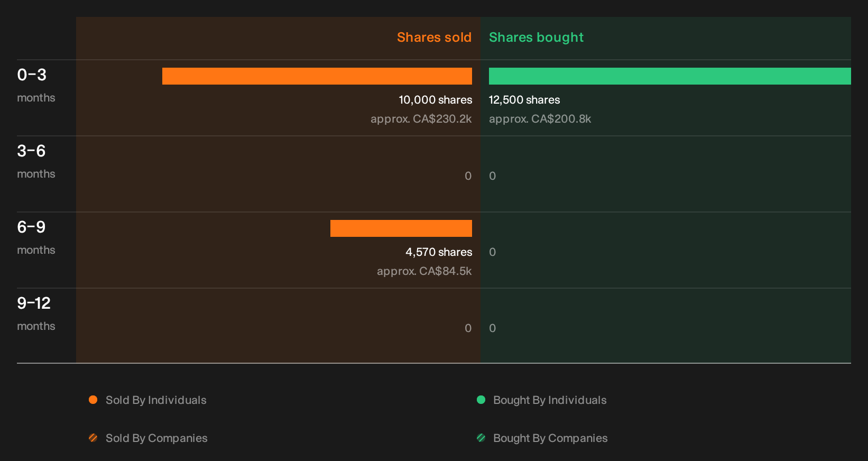Click the approx. CA$230.2k amount
Image resolution: width=868 pixels, height=461 pixels.
[x=421, y=119]
